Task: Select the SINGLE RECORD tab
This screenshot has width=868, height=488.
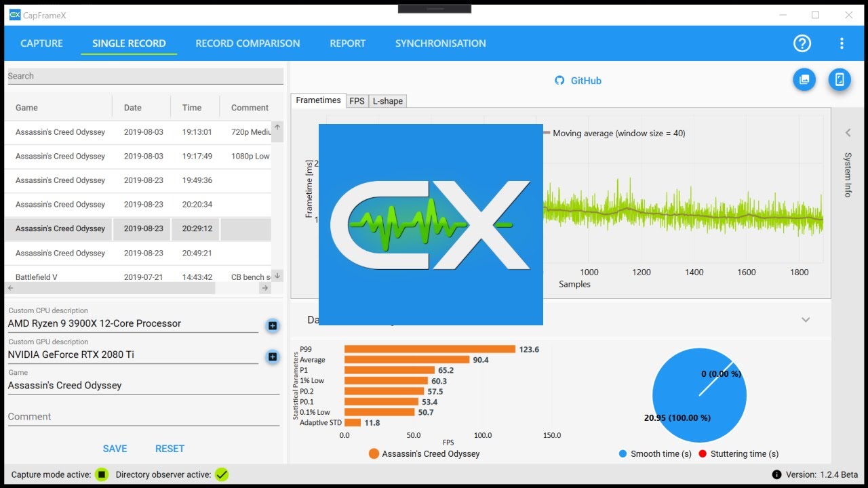Action: click(x=129, y=43)
